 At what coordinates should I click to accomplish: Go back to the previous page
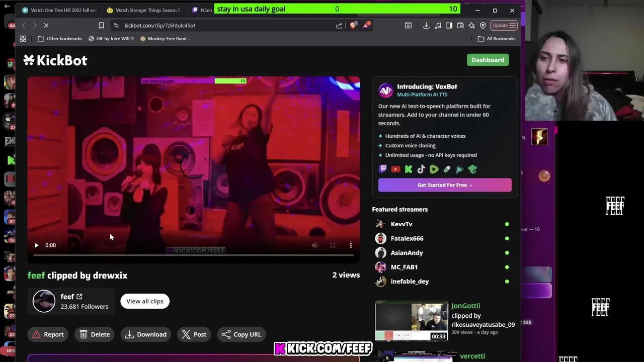pyautogui.click(x=23, y=25)
